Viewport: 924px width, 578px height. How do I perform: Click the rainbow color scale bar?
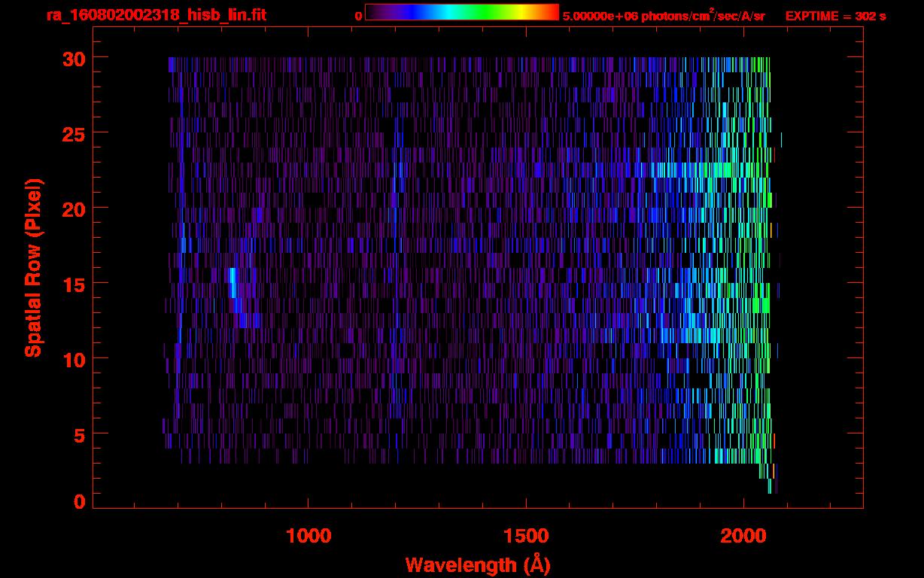pyautogui.click(x=462, y=12)
